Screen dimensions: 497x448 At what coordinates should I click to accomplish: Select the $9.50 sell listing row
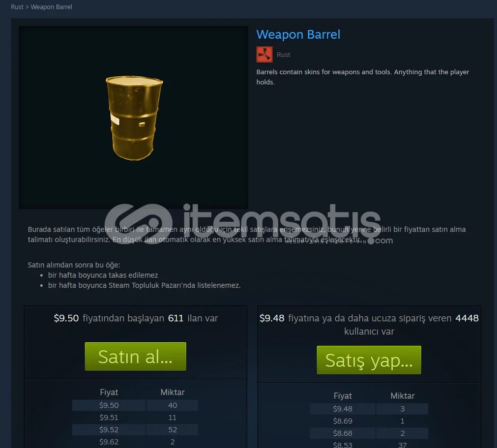click(x=135, y=405)
